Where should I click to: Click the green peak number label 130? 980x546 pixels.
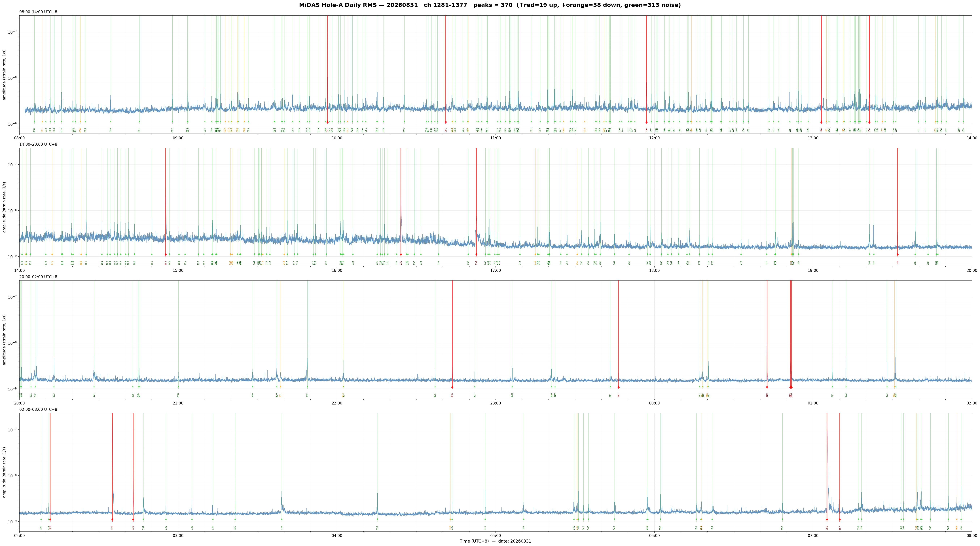pos(743,130)
